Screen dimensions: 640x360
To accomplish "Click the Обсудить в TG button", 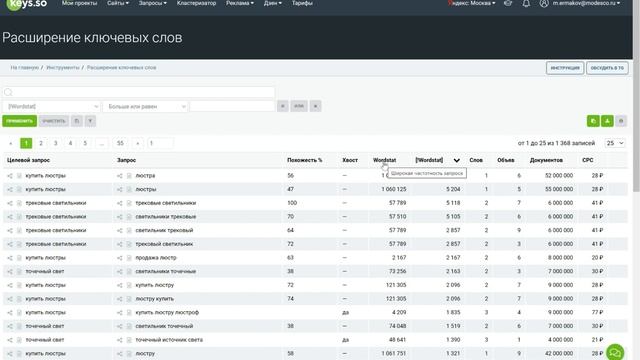I will 607,68.
